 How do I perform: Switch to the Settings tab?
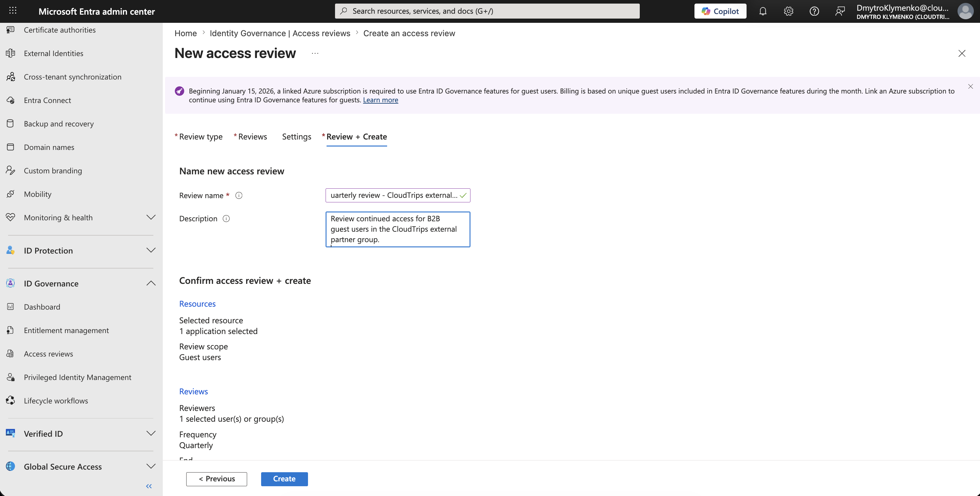[297, 137]
